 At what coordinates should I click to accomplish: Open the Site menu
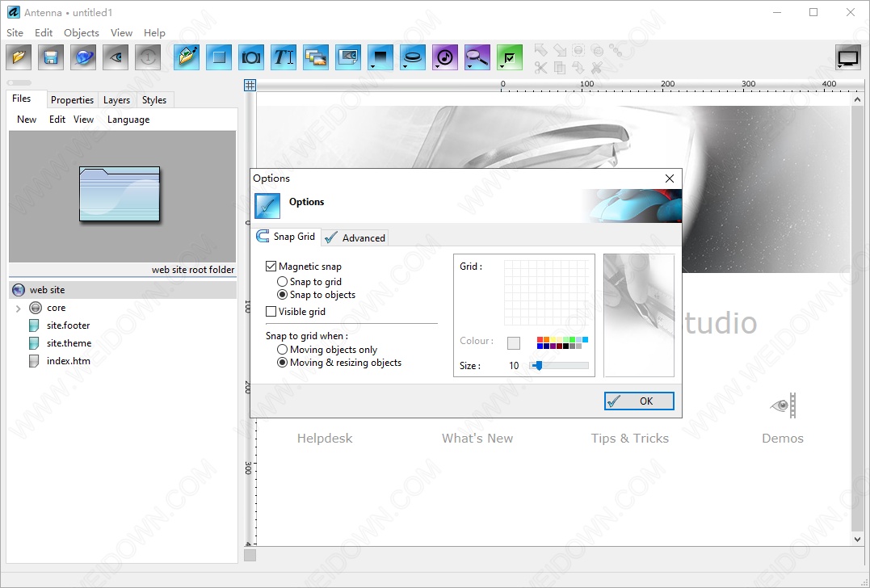click(15, 33)
